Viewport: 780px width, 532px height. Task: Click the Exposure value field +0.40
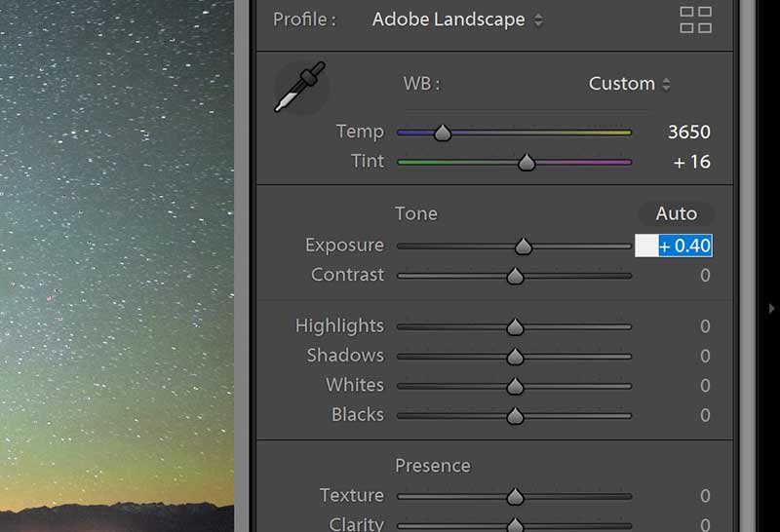[674, 246]
